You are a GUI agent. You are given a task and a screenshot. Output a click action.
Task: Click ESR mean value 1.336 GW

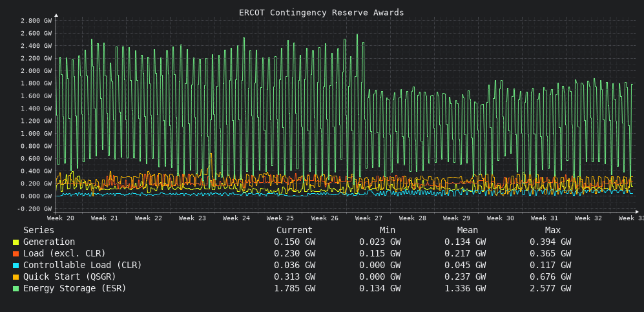[x=465, y=288]
